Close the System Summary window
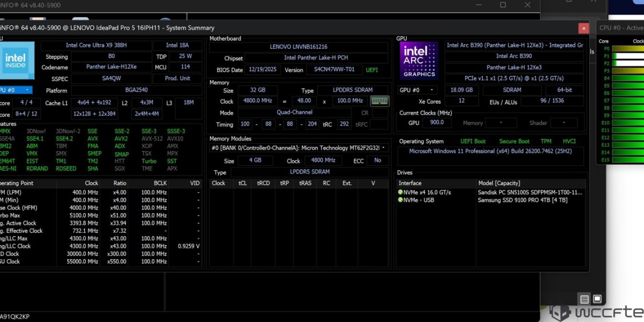 click(583, 28)
